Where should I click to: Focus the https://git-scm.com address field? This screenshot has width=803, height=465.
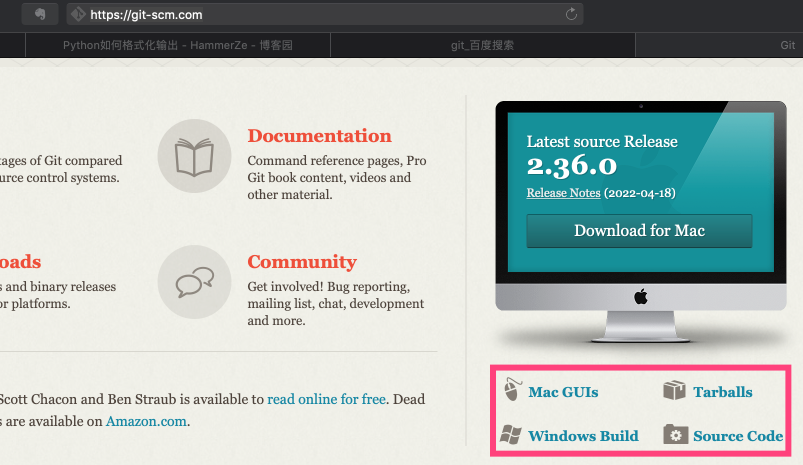coord(325,14)
